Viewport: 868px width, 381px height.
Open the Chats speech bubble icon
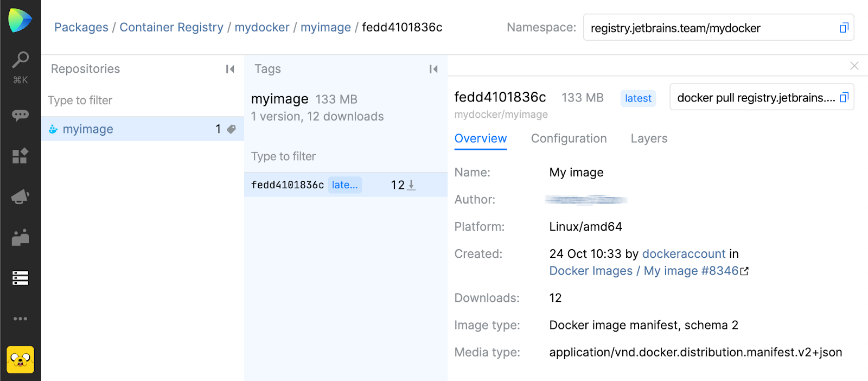[x=20, y=115]
